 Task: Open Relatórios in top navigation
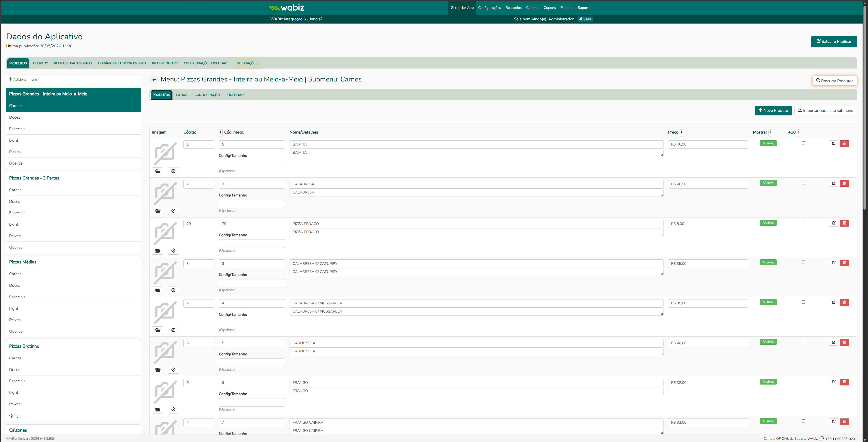point(513,8)
